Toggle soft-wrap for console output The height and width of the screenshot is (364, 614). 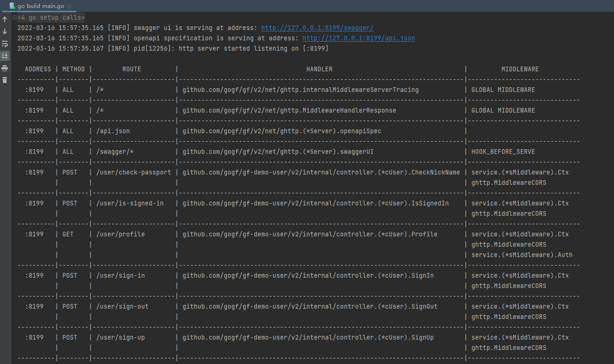click(x=5, y=44)
